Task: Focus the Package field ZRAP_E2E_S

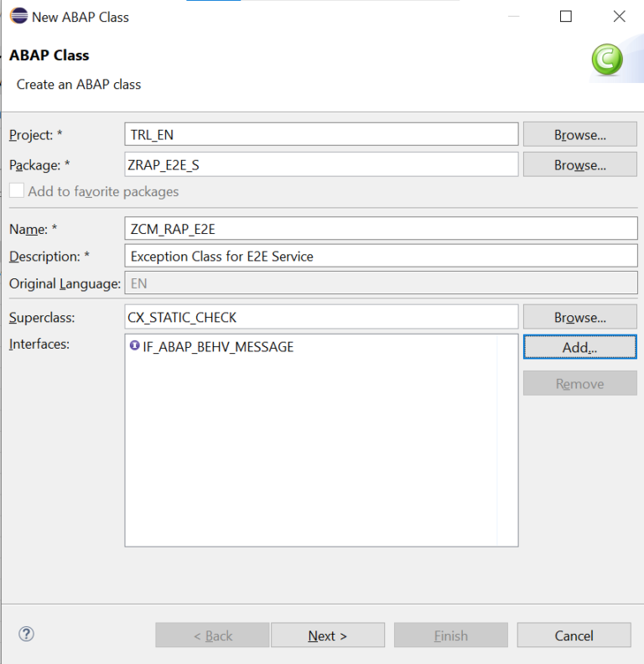Action: click(x=321, y=165)
